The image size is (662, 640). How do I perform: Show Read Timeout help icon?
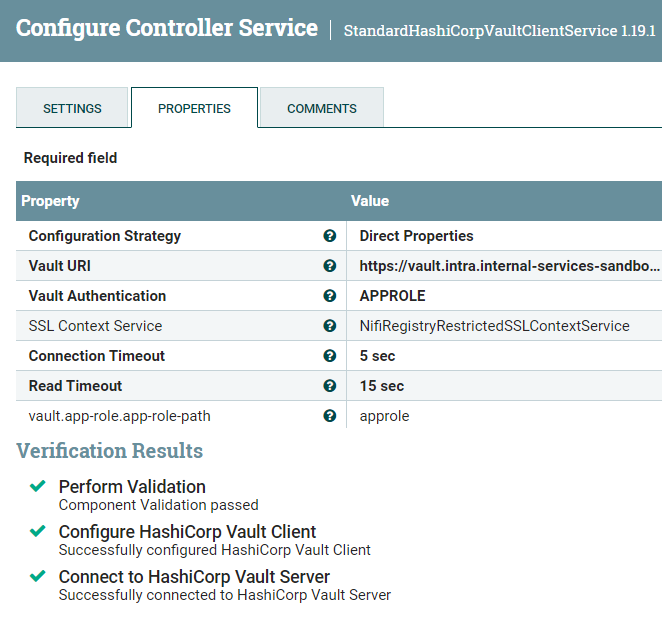tap(330, 385)
